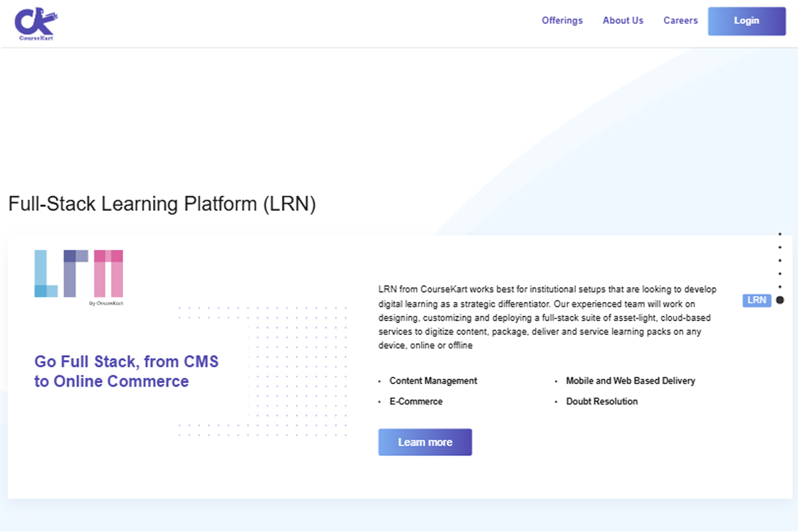Select the small dot directly above the active dot
Viewport: 798px width, 532px height.
(780, 286)
